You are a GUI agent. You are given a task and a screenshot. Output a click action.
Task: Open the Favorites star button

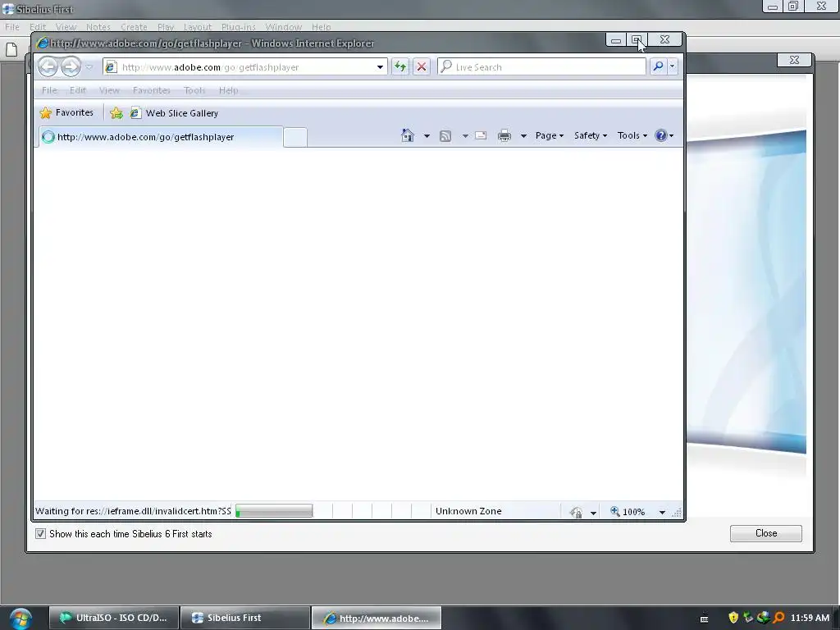point(67,112)
